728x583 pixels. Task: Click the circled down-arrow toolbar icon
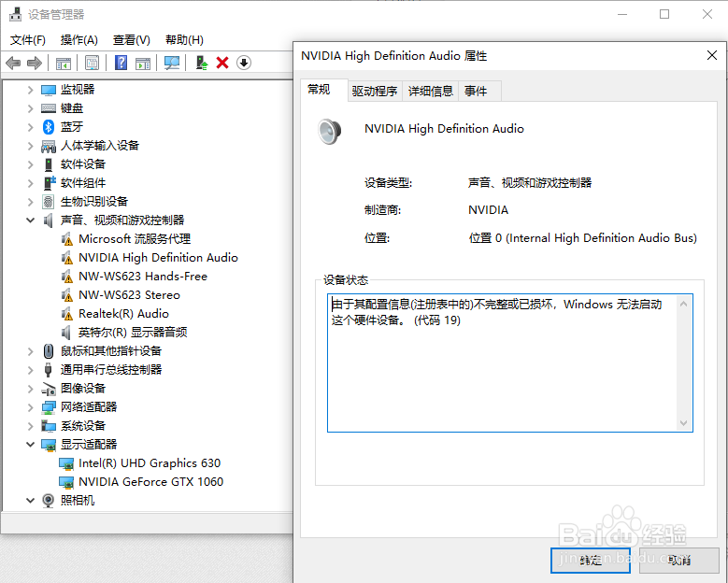[x=244, y=63]
